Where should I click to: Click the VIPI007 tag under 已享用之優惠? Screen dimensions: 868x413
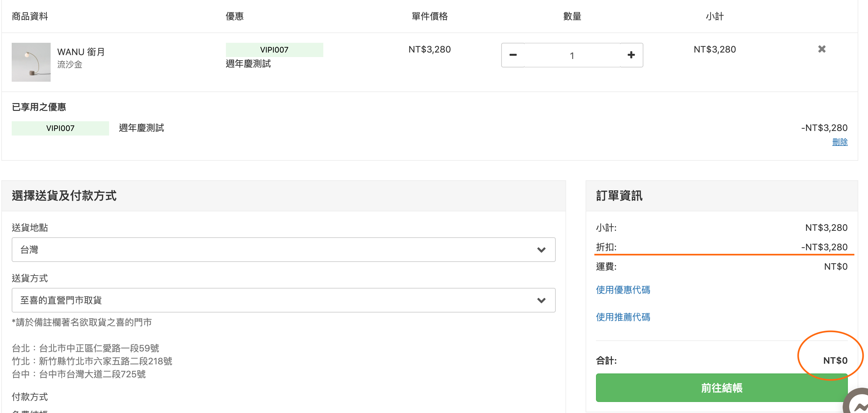60,128
